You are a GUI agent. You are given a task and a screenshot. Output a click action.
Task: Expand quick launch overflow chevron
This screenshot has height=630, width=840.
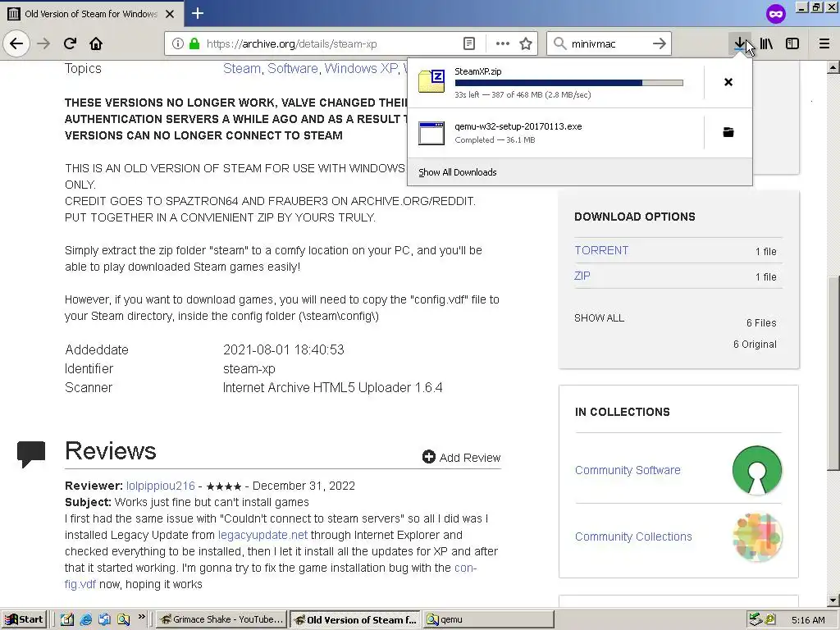point(141,617)
